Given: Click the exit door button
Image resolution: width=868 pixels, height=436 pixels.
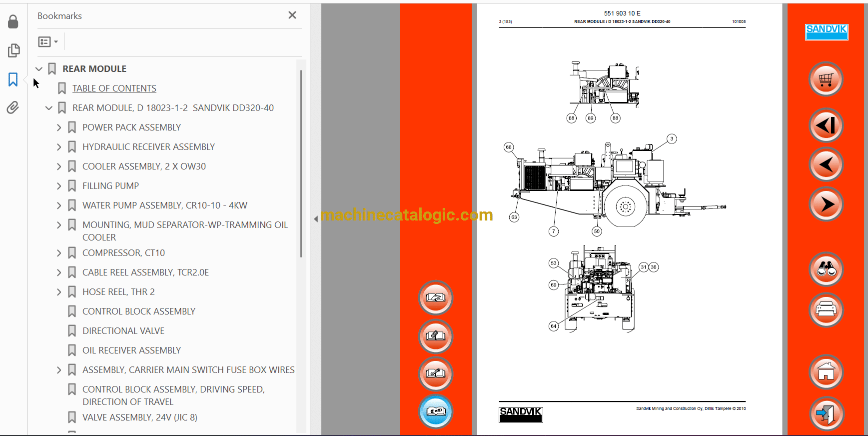Looking at the screenshot, I should pyautogui.click(x=826, y=413).
